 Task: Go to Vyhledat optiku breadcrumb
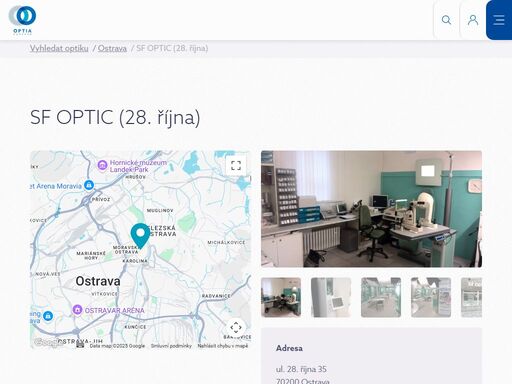click(x=59, y=48)
